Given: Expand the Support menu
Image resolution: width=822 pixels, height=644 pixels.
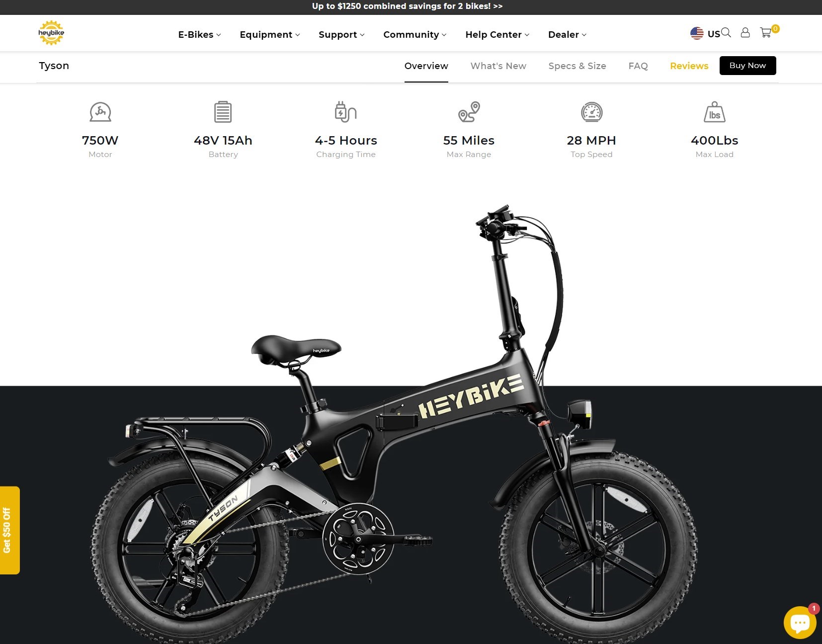Looking at the screenshot, I should 342,34.
